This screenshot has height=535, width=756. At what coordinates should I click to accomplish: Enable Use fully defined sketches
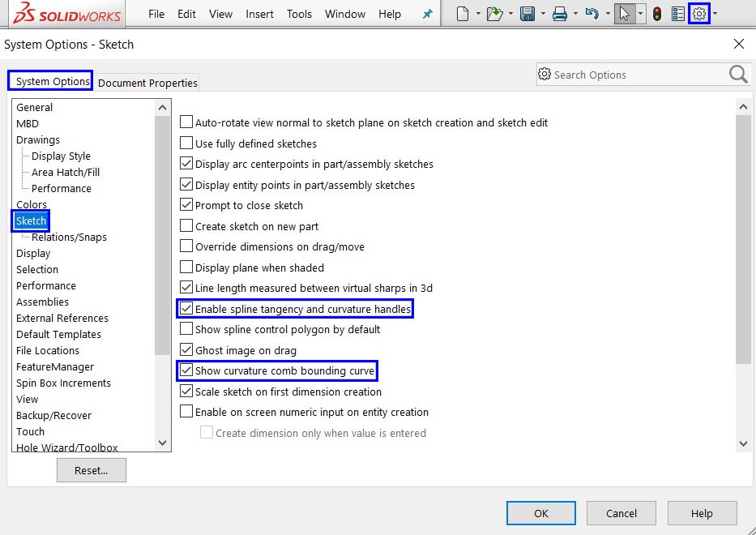pos(186,143)
